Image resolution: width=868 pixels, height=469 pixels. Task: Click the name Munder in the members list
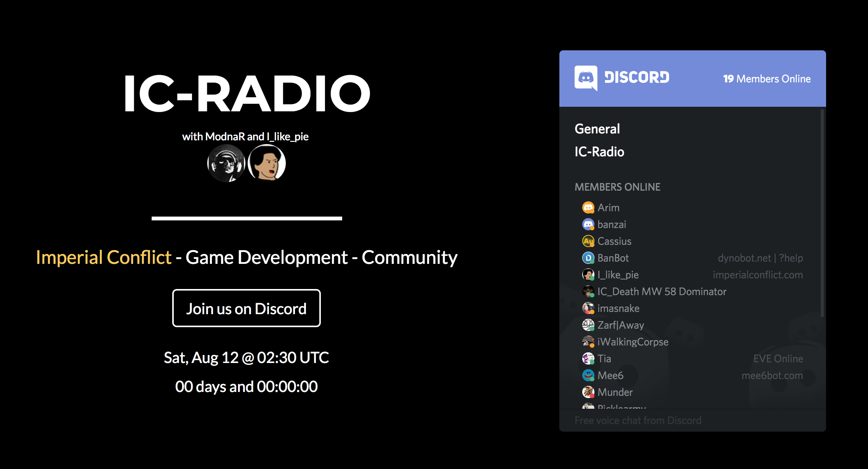click(615, 392)
